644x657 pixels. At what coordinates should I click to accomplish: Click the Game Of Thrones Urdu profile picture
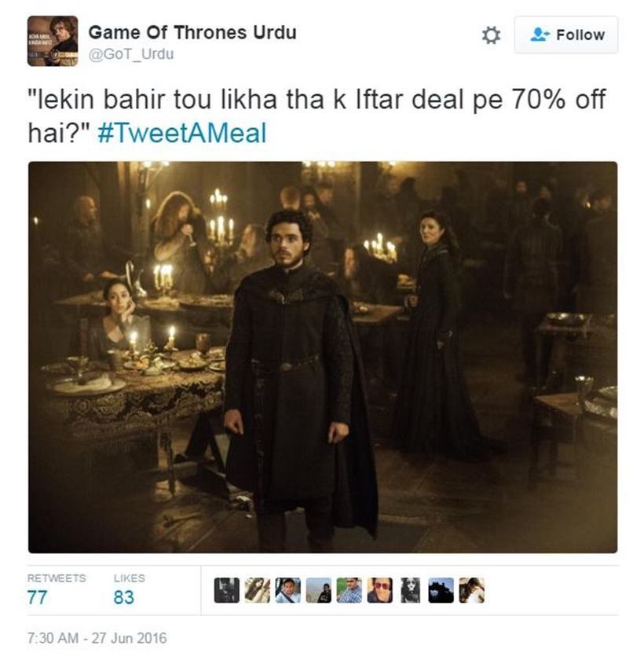point(53,41)
